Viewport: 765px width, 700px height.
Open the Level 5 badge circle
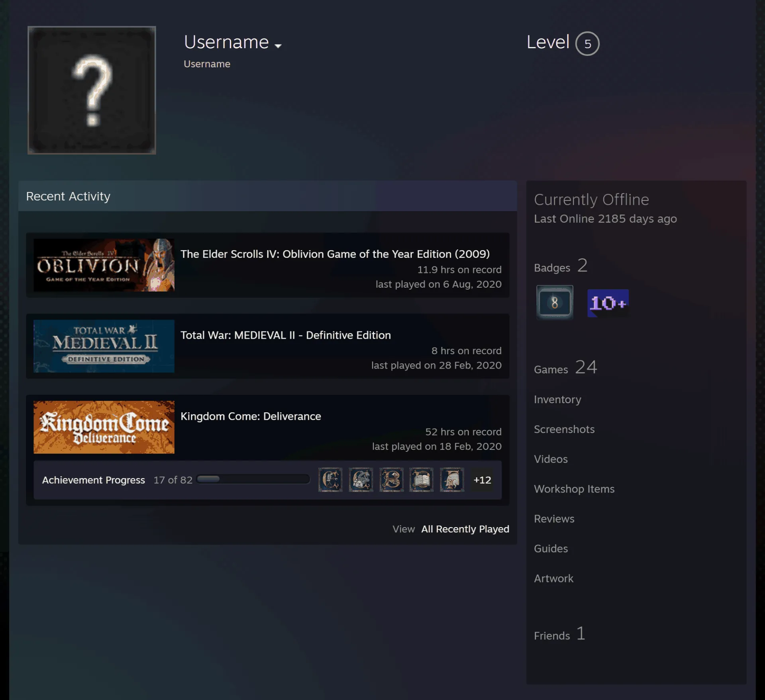(x=587, y=43)
